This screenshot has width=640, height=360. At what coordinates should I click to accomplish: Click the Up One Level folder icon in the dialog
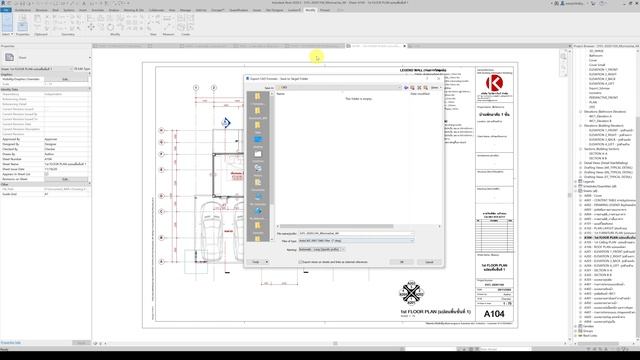click(412, 88)
